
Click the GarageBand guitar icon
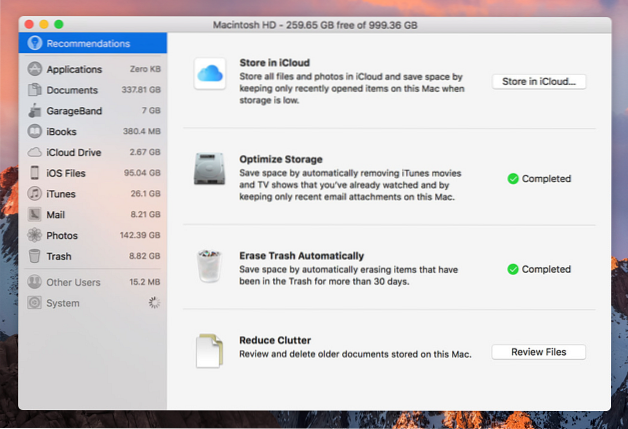pyautogui.click(x=35, y=111)
